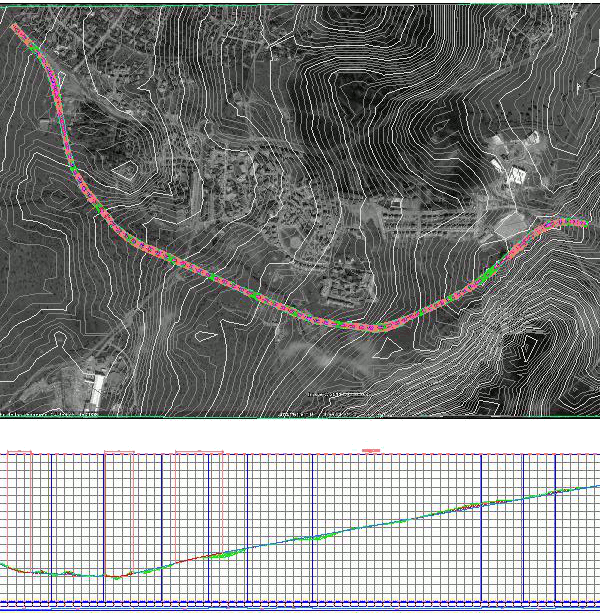Click the east end of the road alignment

(x=581, y=222)
